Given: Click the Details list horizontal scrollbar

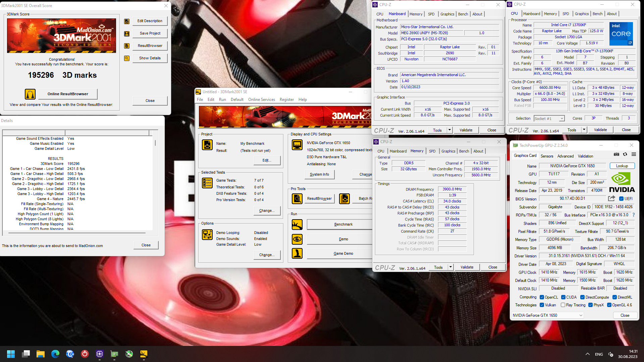Looking at the screenshot, I should (77, 232).
